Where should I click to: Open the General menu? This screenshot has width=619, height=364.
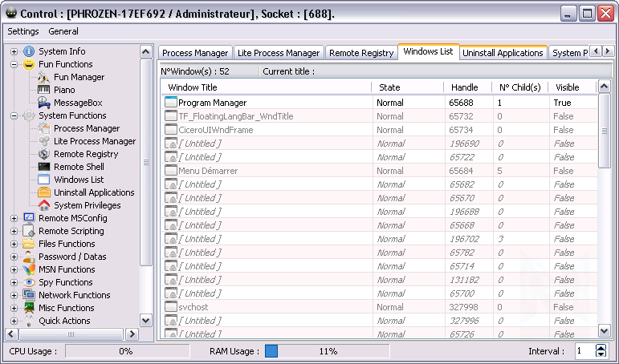tap(63, 31)
